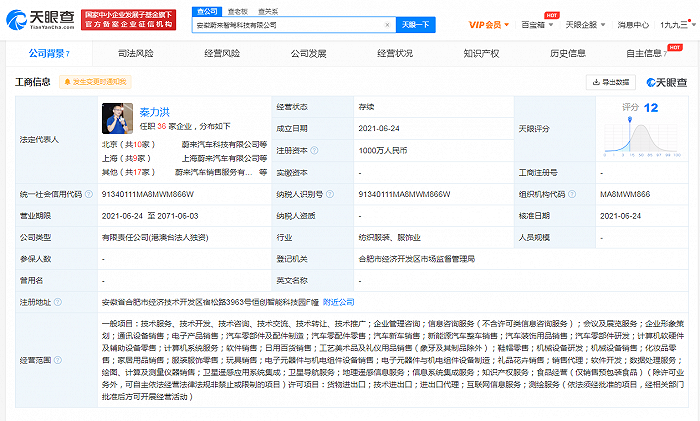Click help icon next to 纳税人识别号
Viewport: 700px width, 421px height.
click(330, 194)
